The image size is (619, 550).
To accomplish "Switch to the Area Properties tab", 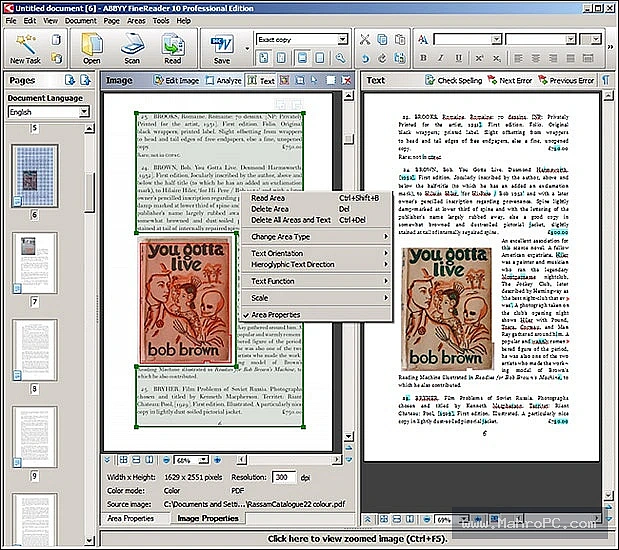I will [x=131, y=518].
